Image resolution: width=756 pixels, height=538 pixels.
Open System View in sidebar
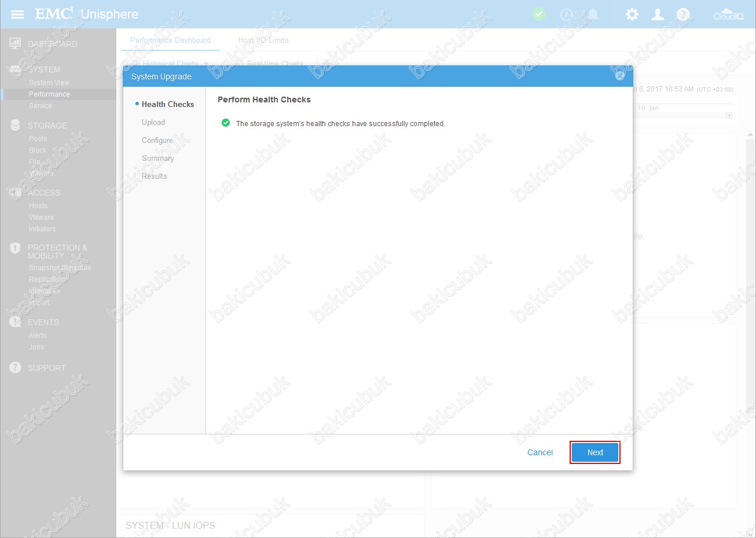pyautogui.click(x=49, y=83)
